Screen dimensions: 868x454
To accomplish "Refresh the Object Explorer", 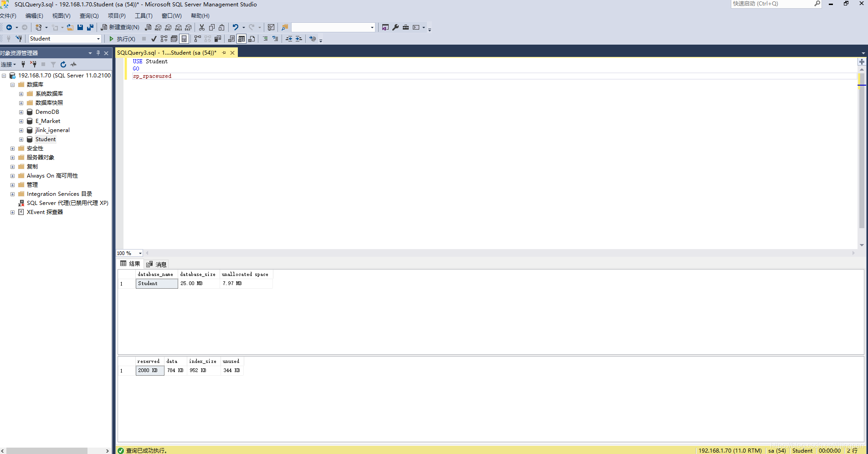I will tap(63, 64).
